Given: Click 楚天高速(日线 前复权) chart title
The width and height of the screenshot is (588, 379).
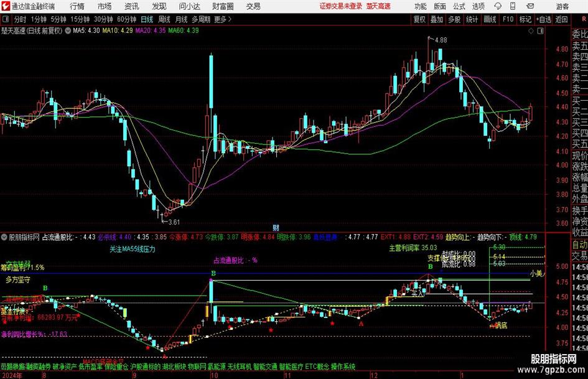Looking at the screenshot, I should [32, 30].
